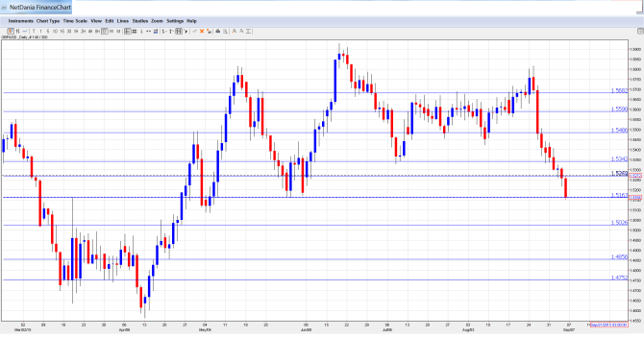
Task: Switch to 1 minute time scale
Action: coord(40,31)
